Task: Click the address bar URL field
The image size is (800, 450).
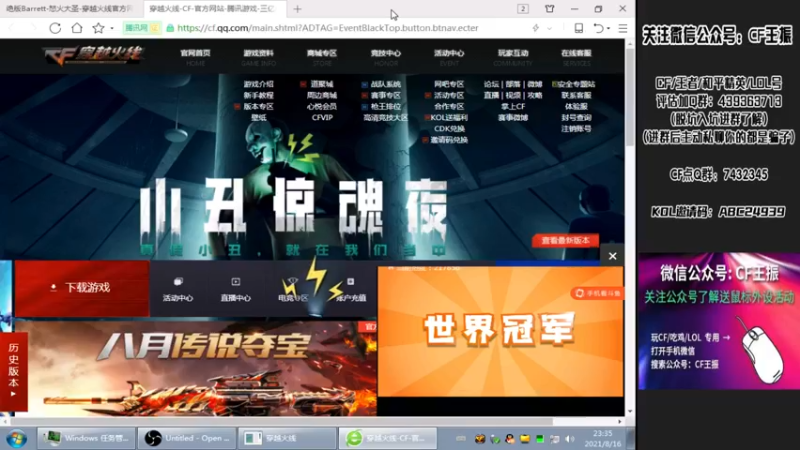Action: point(327,28)
